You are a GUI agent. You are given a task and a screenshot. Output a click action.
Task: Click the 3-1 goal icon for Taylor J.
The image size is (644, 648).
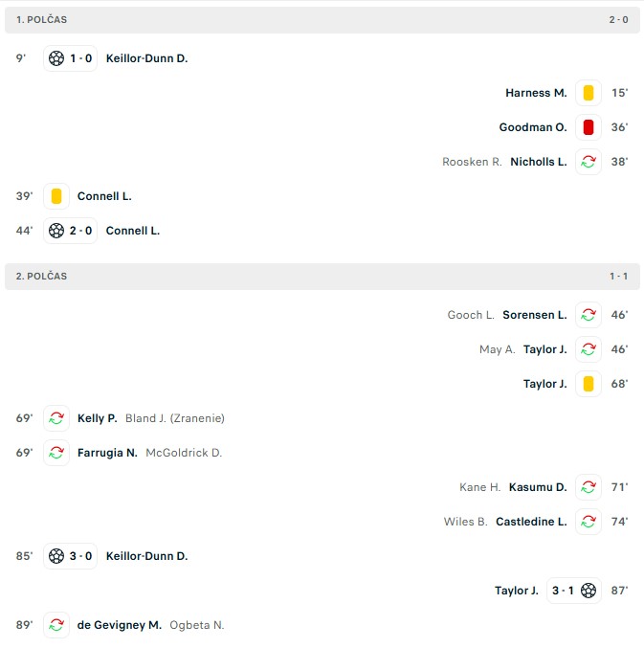point(588,591)
